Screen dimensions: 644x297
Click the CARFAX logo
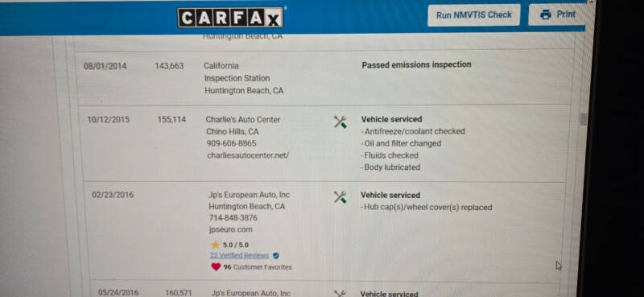(x=230, y=18)
